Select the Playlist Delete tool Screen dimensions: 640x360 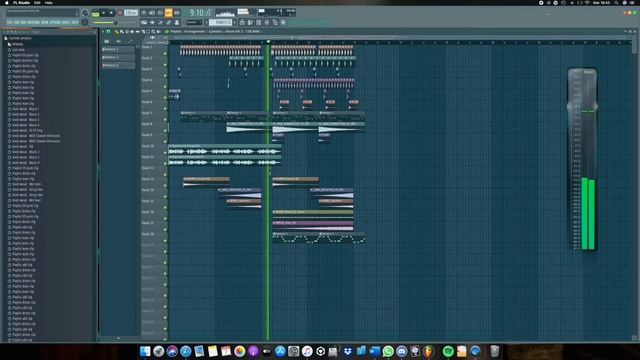coord(127,31)
